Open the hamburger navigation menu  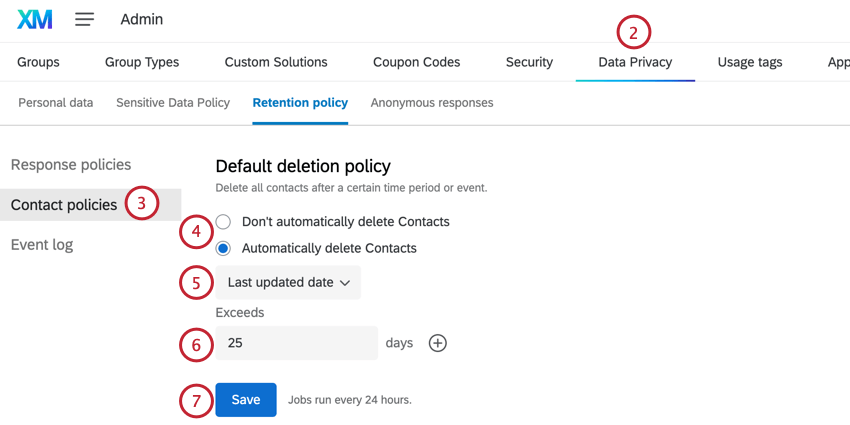(x=85, y=19)
